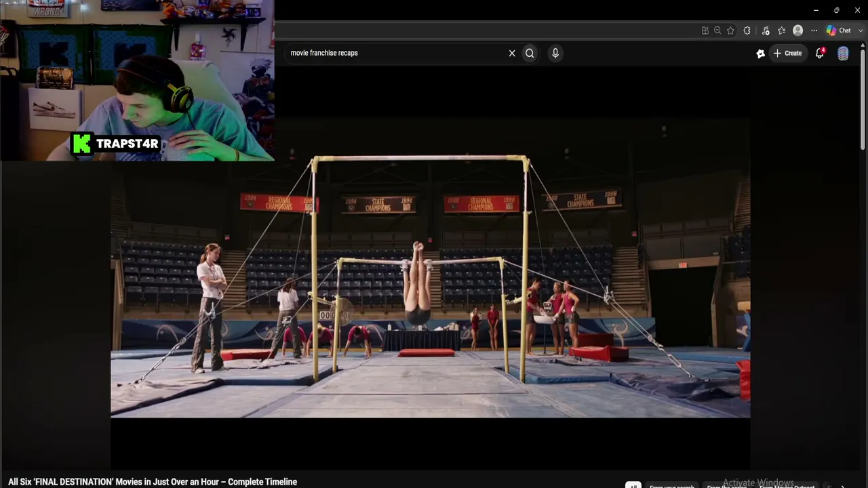Add this page to favorites
The height and width of the screenshot is (488, 868).
coord(730,30)
